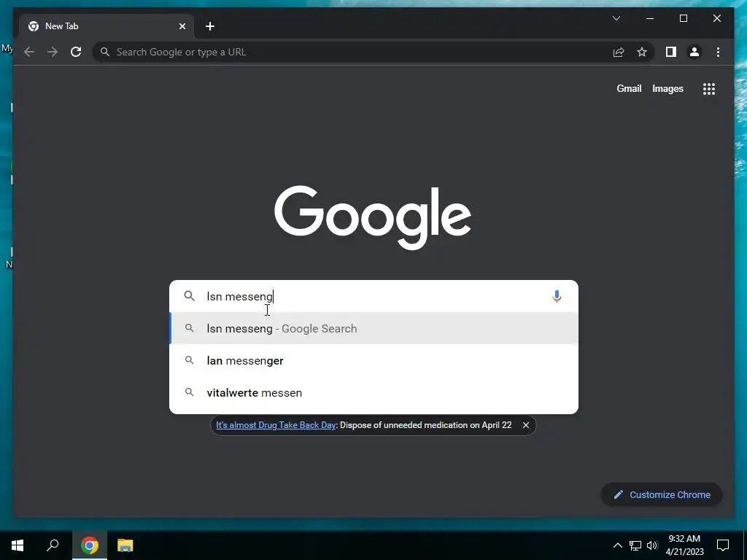Open the Windows Start menu
This screenshot has width=747, height=560.
tap(18, 545)
